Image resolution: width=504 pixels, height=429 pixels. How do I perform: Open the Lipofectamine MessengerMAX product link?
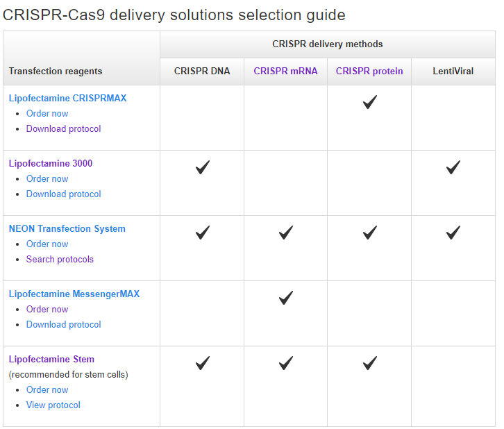pyautogui.click(x=74, y=294)
